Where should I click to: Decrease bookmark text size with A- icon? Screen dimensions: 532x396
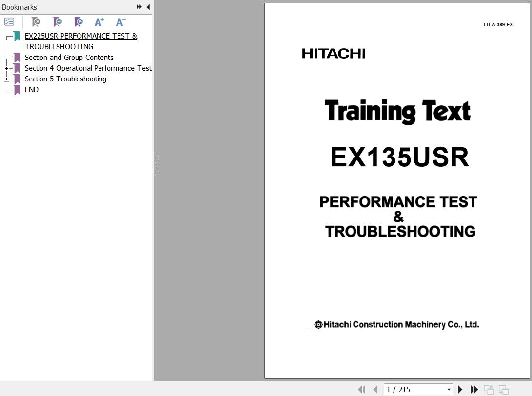click(120, 22)
